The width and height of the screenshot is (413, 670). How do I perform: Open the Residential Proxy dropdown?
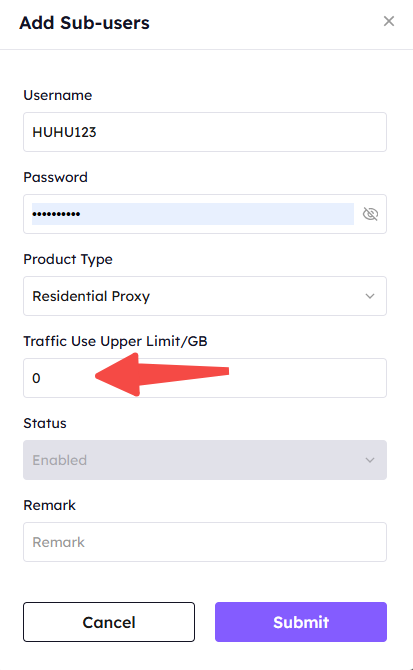click(x=205, y=296)
